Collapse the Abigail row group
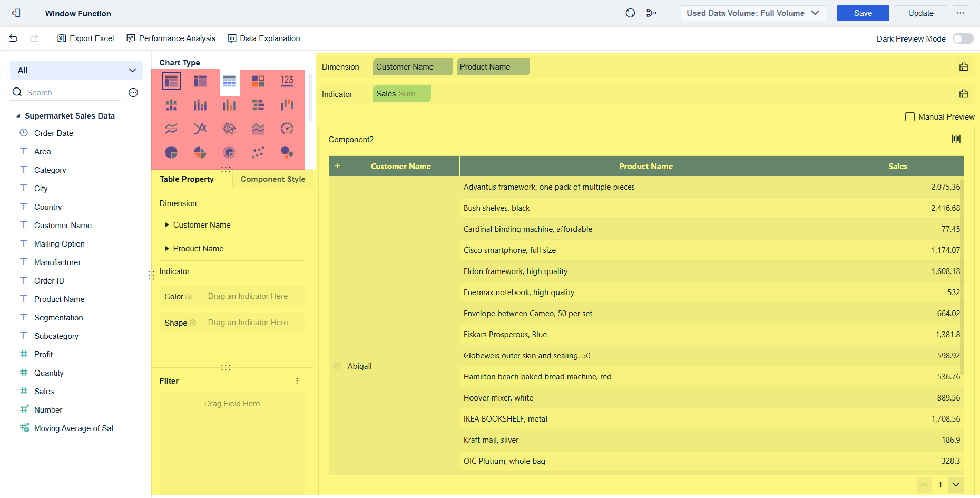980x498 pixels. pos(338,366)
